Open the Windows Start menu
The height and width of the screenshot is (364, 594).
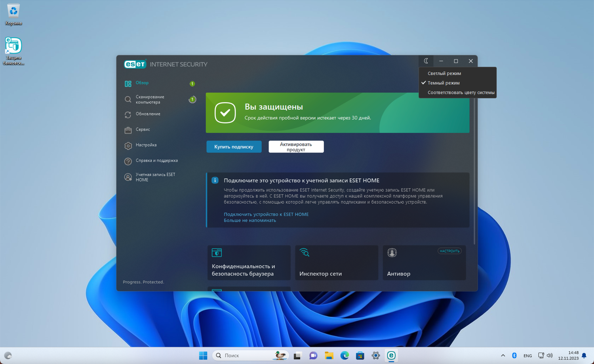click(x=203, y=356)
